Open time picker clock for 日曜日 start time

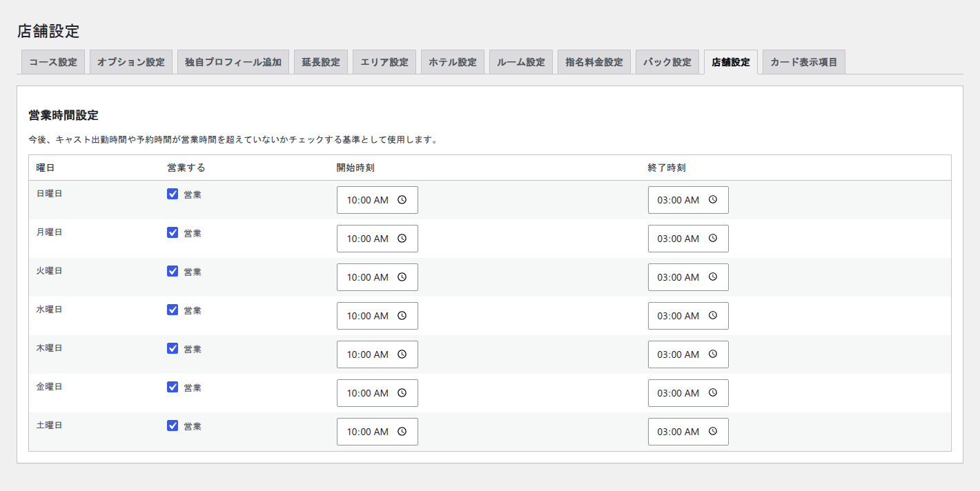[x=402, y=200]
